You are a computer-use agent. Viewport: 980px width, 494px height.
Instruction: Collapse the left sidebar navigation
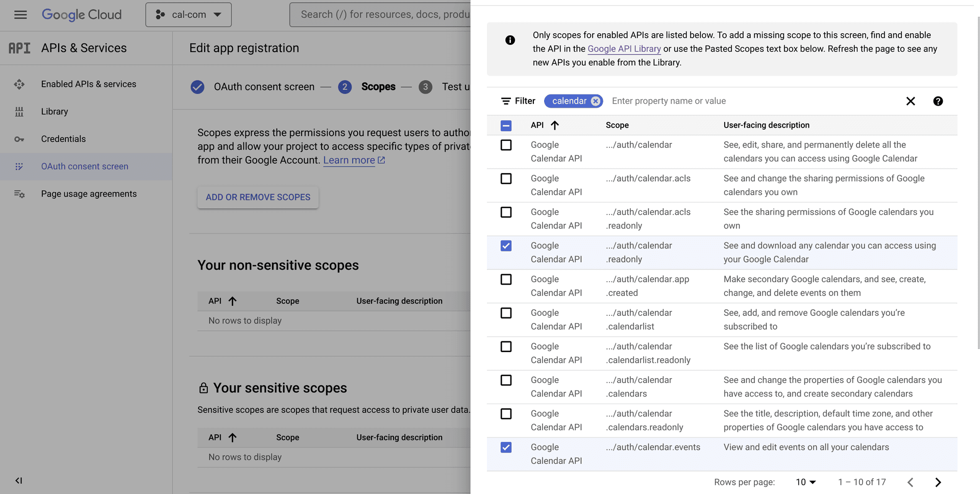click(19, 480)
